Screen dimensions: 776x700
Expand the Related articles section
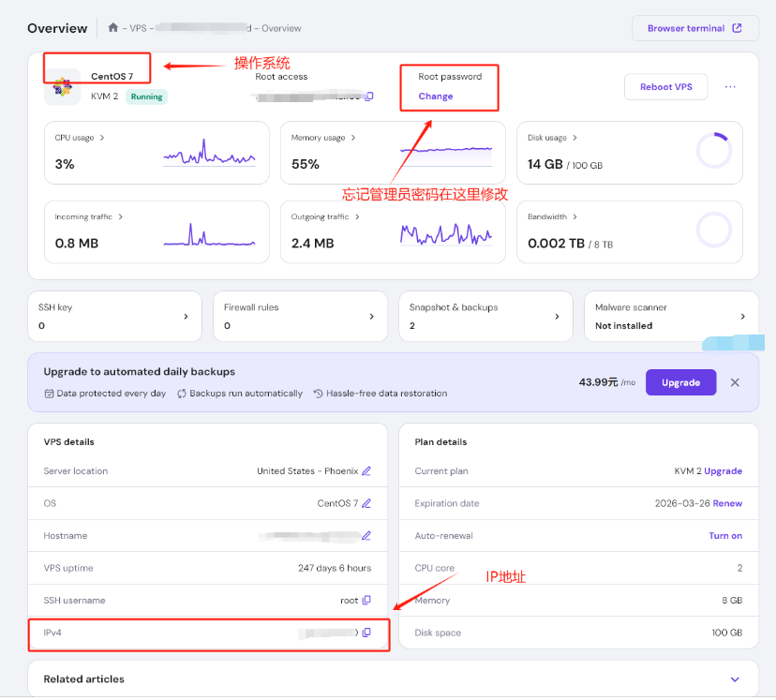pyautogui.click(x=735, y=679)
